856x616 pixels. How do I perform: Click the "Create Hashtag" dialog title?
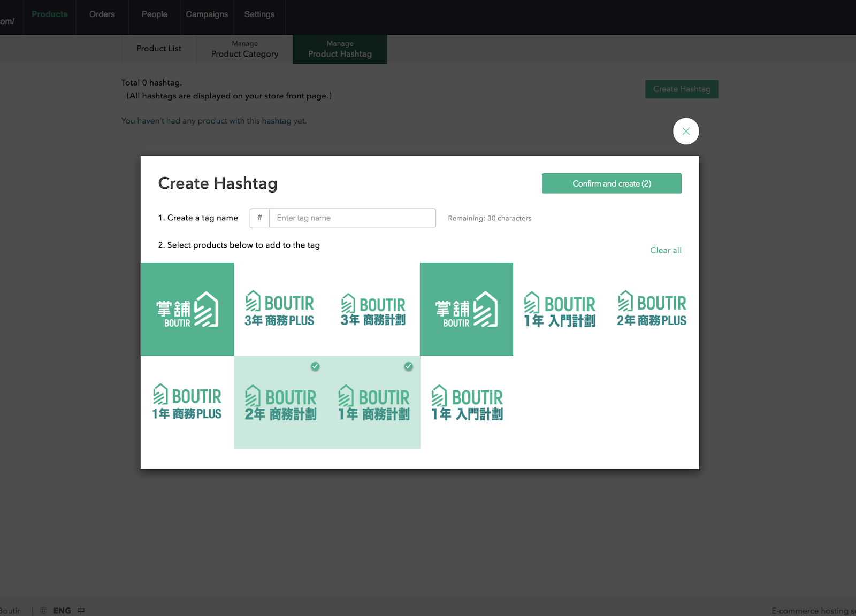[218, 183]
